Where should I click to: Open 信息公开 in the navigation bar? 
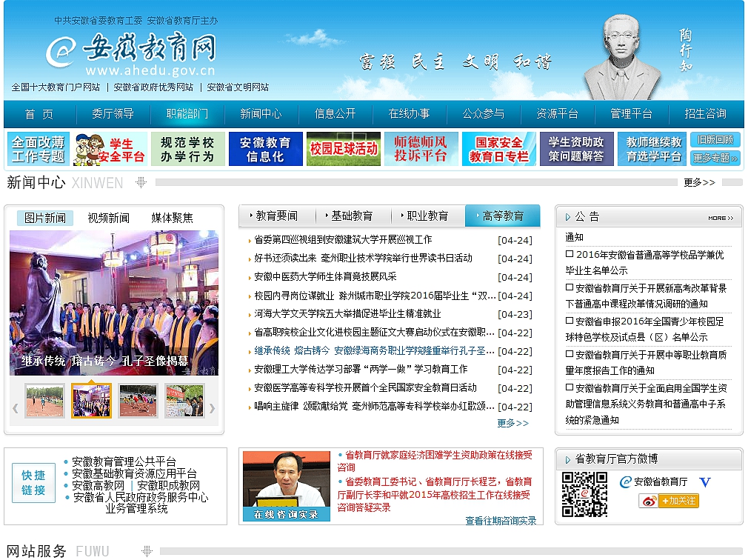click(335, 114)
